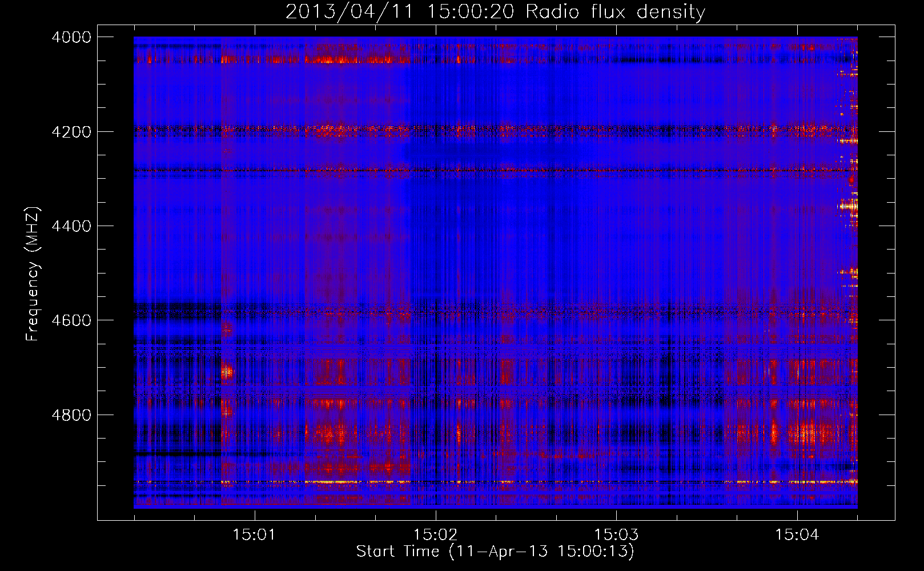The image size is (924, 571).
Task: Click the '15:03' time axis label
Action: 616,535
